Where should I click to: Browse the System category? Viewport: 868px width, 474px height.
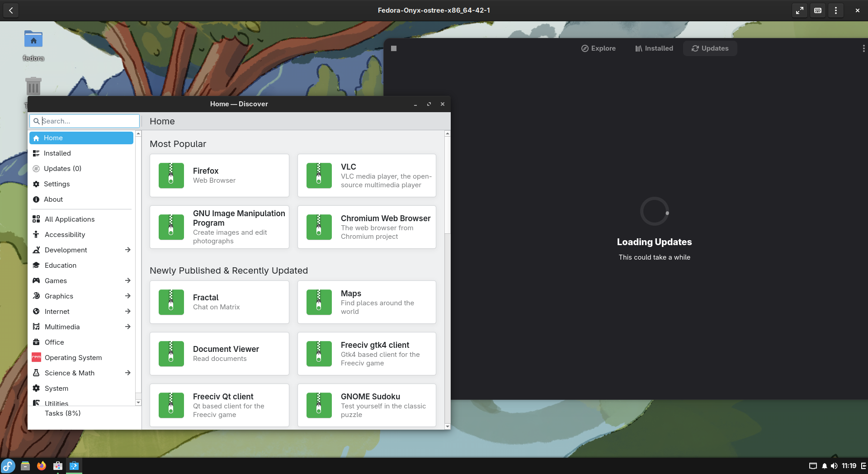pos(81,389)
